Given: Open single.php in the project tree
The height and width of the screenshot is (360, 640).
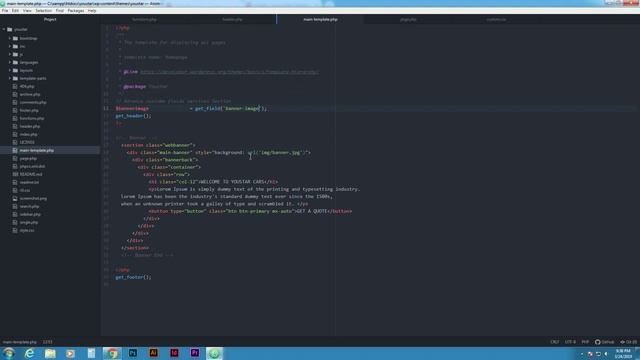Looking at the screenshot, I should 29,222.
